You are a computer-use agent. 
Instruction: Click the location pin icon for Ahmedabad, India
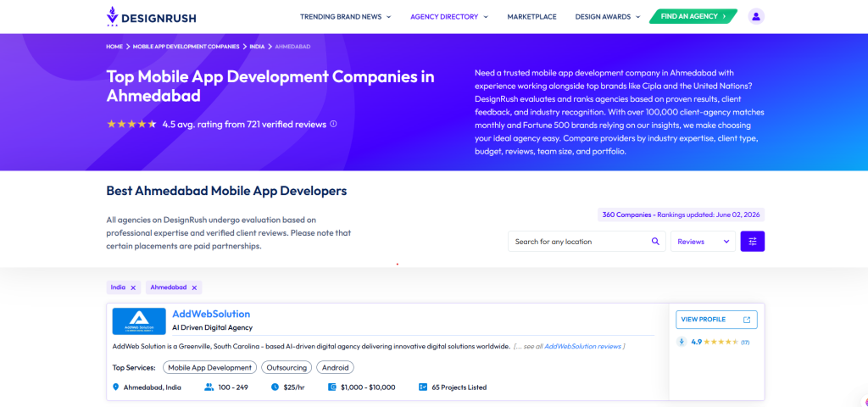115,387
